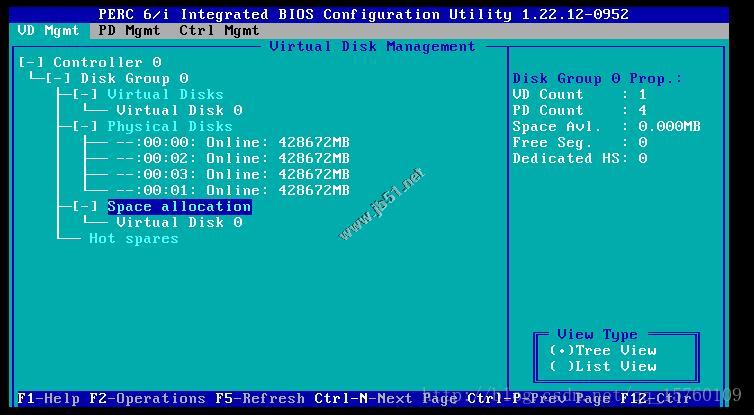Open the Ctrl Mgmt tab

click(219, 30)
